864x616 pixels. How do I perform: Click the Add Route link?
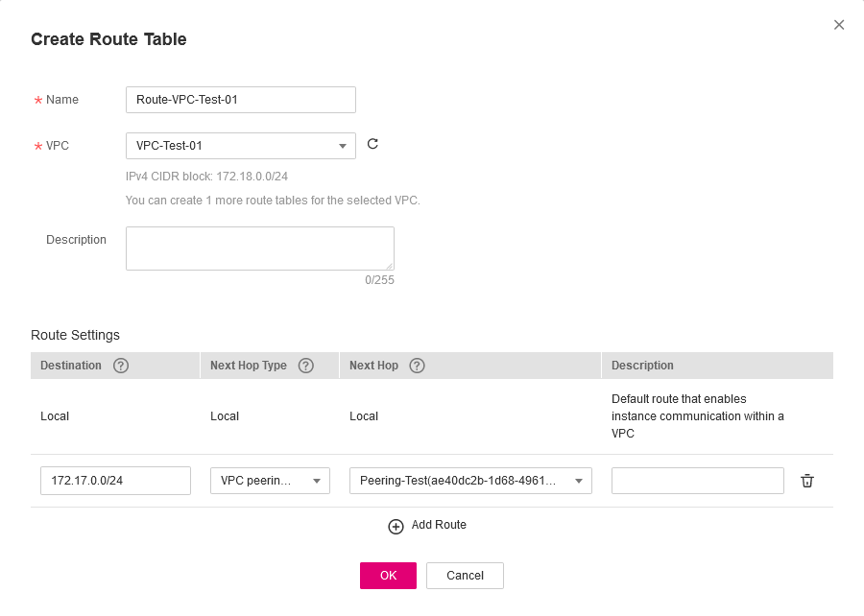pyautogui.click(x=439, y=525)
